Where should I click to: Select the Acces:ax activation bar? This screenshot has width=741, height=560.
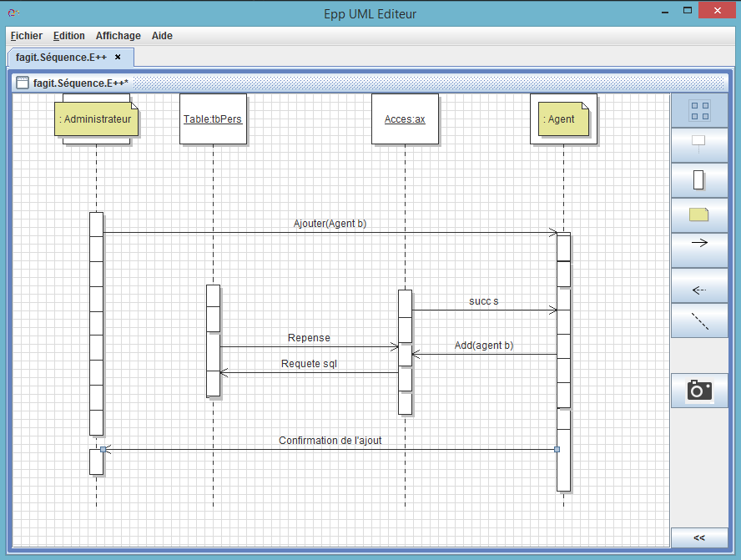405,352
